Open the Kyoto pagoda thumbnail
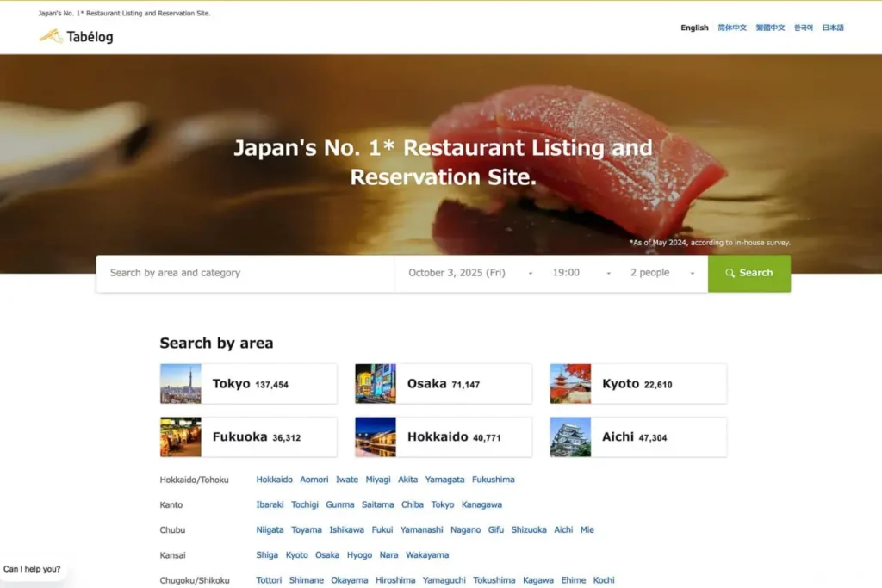This screenshot has width=882, height=588. point(570,384)
